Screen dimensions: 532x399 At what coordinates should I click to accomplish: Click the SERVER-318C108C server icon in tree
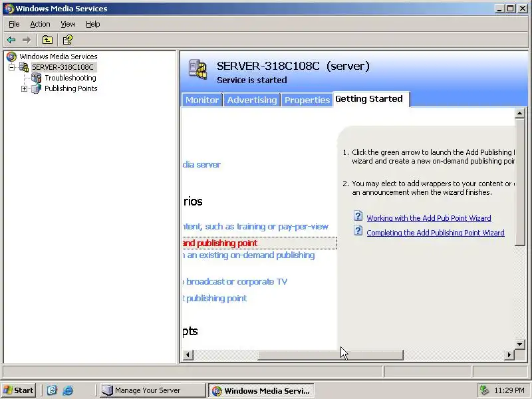pyautogui.click(x=24, y=67)
